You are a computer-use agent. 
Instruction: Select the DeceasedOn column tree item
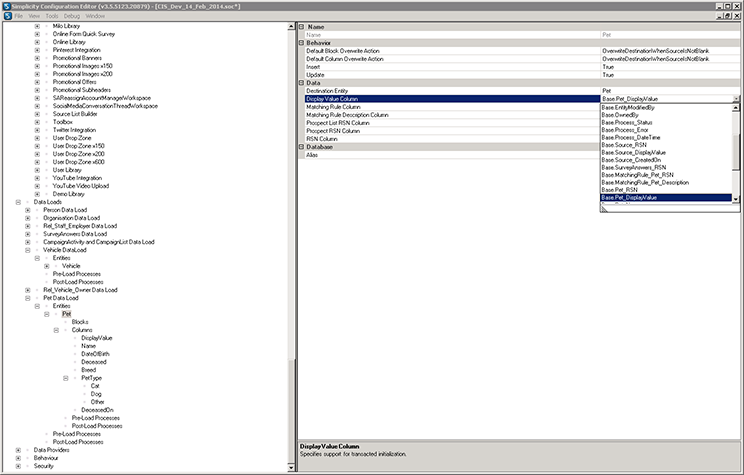97,410
